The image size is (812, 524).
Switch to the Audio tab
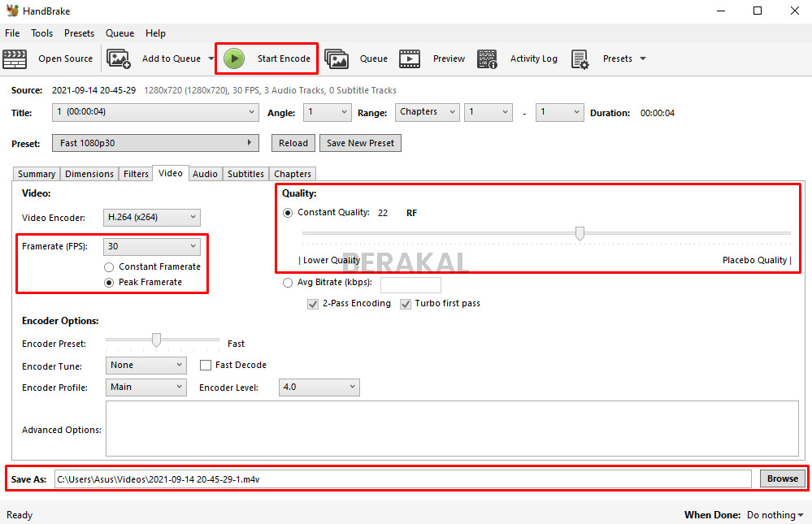(205, 173)
